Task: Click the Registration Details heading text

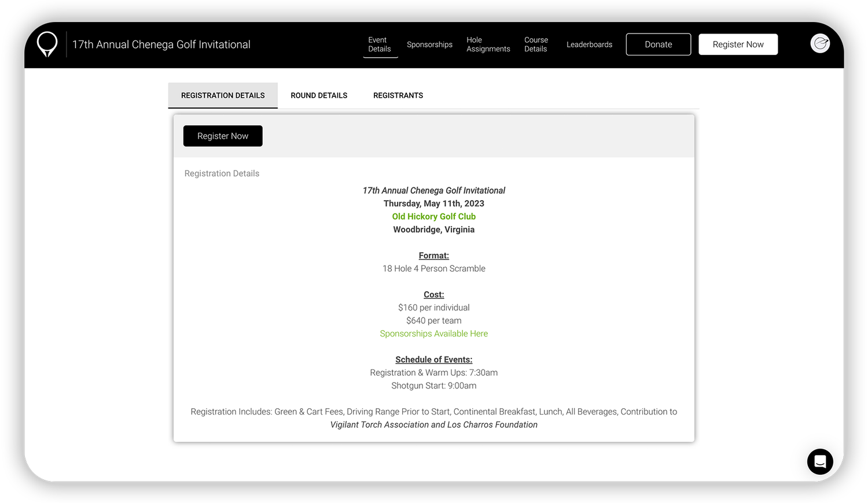Action: point(222,173)
